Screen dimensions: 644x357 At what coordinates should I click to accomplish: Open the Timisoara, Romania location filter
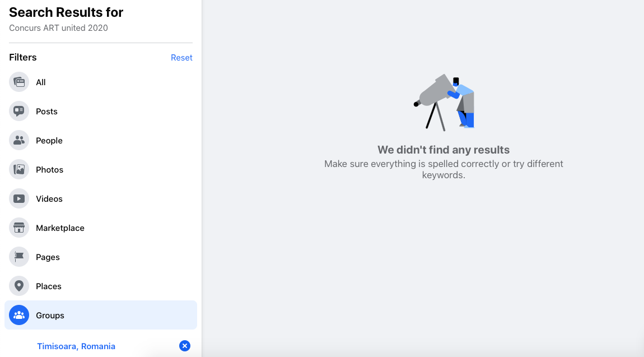pyautogui.click(x=76, y=346)
